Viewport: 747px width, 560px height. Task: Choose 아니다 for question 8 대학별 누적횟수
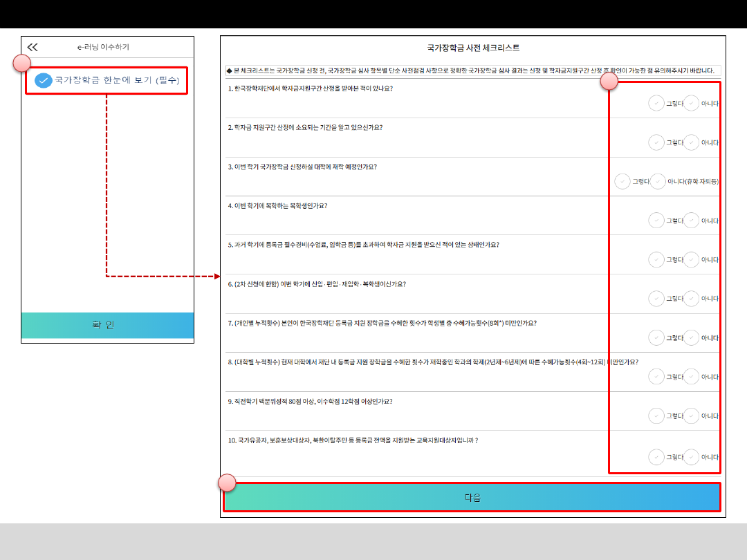tap(692, 377)
